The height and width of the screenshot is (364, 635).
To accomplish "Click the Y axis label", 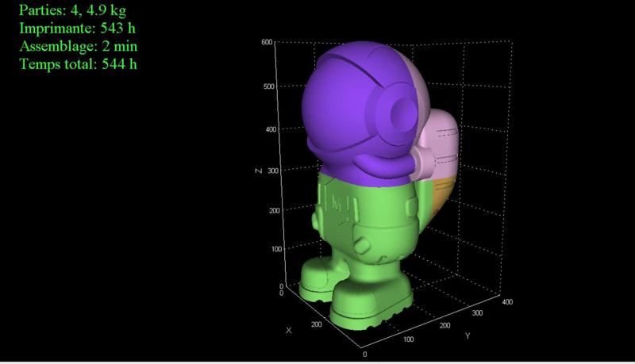I will tap(468, 335).
